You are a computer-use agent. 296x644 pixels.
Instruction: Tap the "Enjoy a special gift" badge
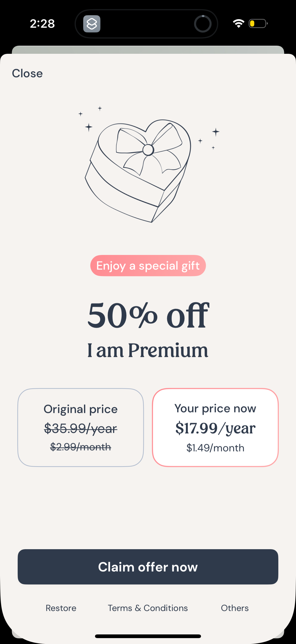[148, 266]
